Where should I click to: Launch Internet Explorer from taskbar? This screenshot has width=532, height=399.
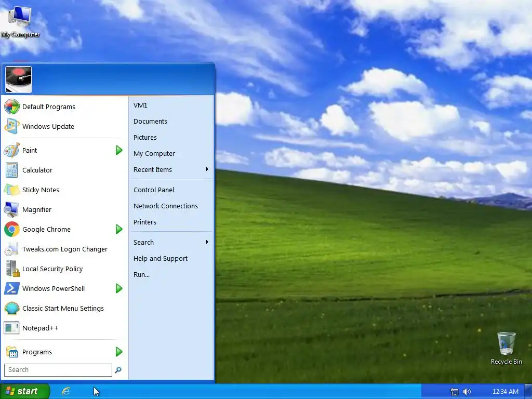click(x=66, y=391)
